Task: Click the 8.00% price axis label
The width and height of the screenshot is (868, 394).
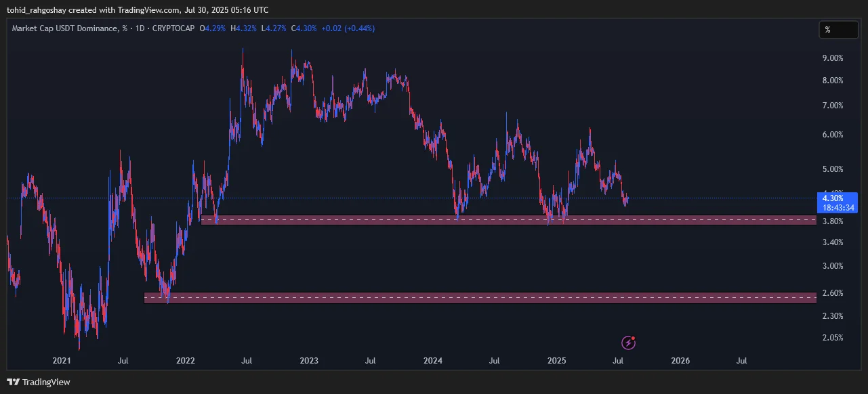Action: click(832, 81)
